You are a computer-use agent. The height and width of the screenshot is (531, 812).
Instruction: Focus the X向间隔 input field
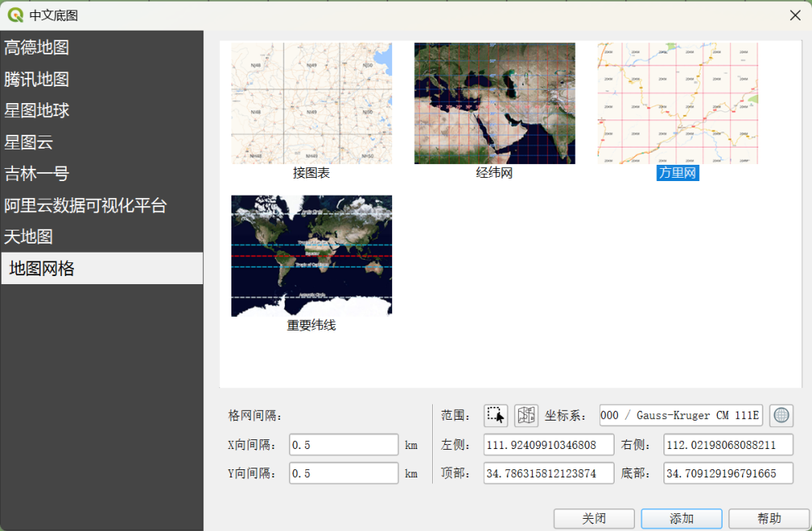click(343, 445)
